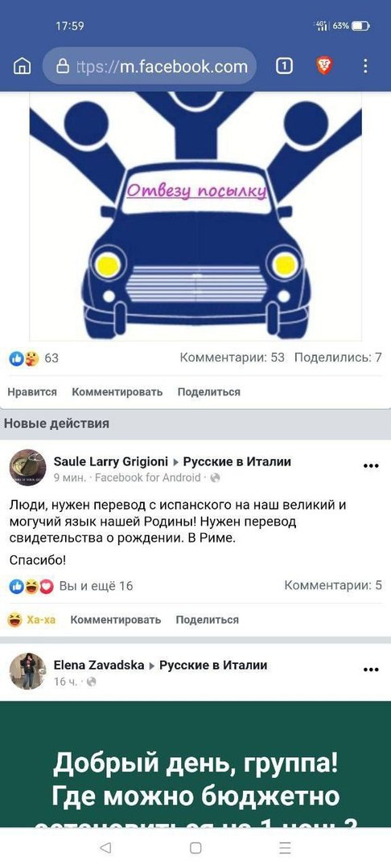Tap the browser home icon
Image resolution: width=391 pixels, height=868 pixels.
(x=22, y=67)
